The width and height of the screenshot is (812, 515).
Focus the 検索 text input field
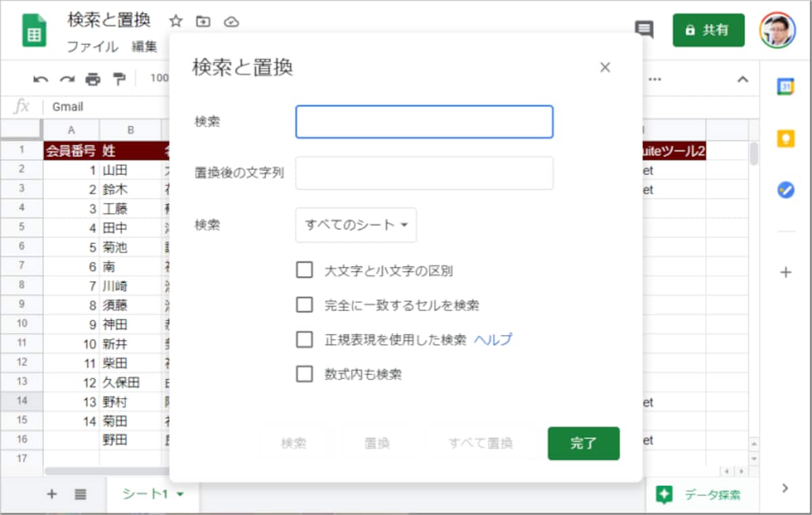point(424,122)
